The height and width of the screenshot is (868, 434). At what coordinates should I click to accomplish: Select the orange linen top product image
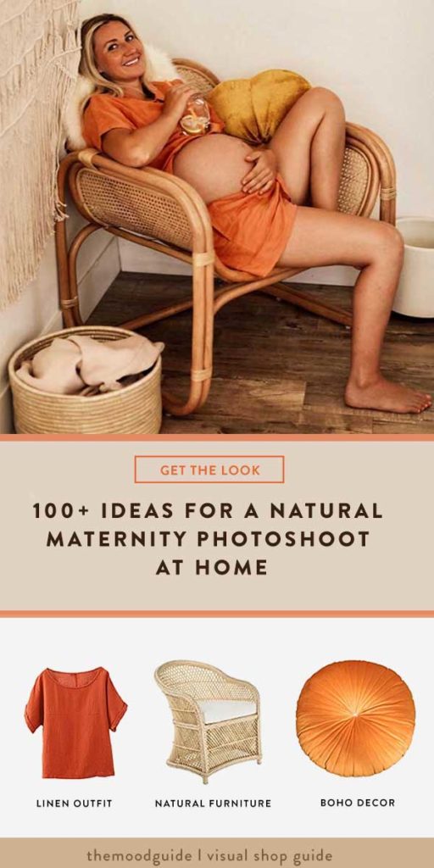coord(75,722)
